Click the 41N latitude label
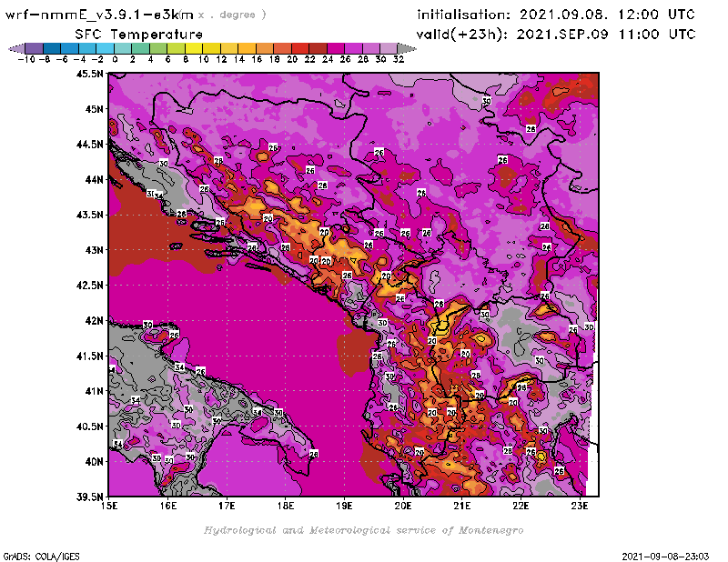This screenshot has height=562, width=728. (x=95, y=391)
